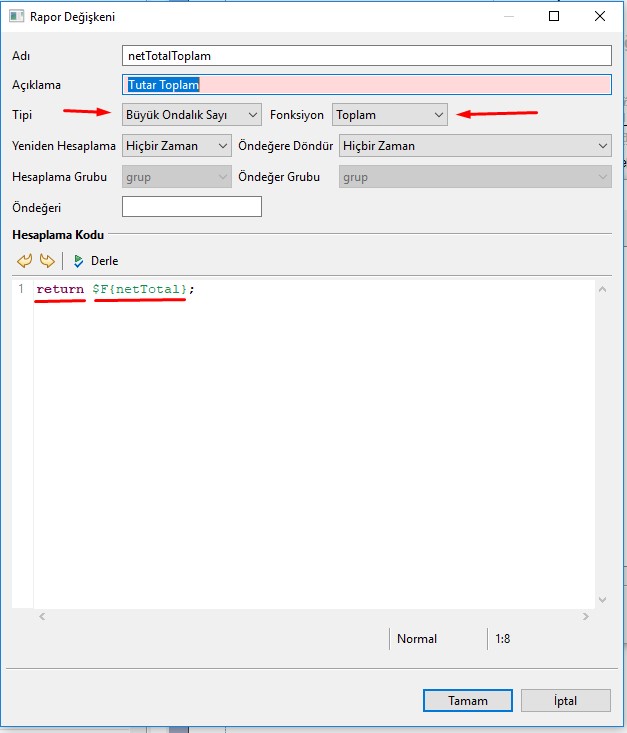The height and width of the screenshot is (733, 627).
Task: Open the Fonksiyon Toplam dropdown
Action: click(x=390, y=115)
